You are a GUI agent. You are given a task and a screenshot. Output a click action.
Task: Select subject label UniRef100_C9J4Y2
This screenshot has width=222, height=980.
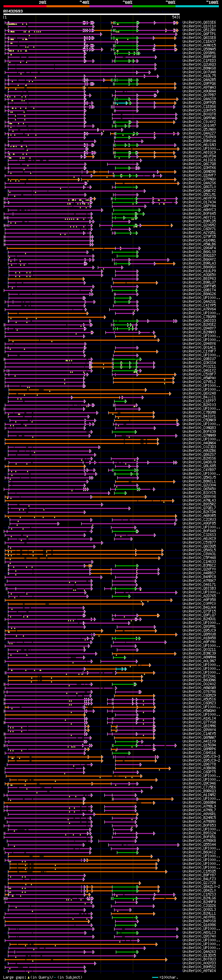point(199,122)
